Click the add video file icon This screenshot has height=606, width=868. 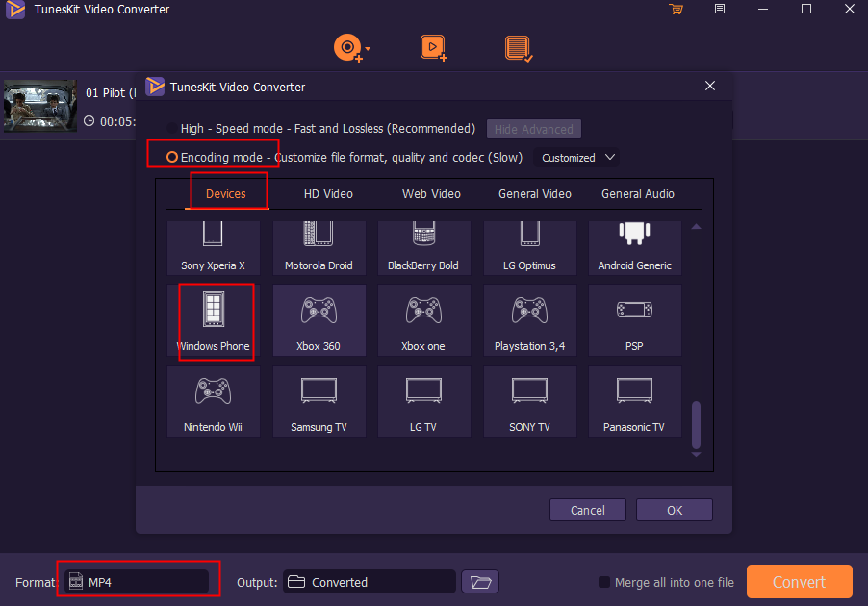point(433,48)
